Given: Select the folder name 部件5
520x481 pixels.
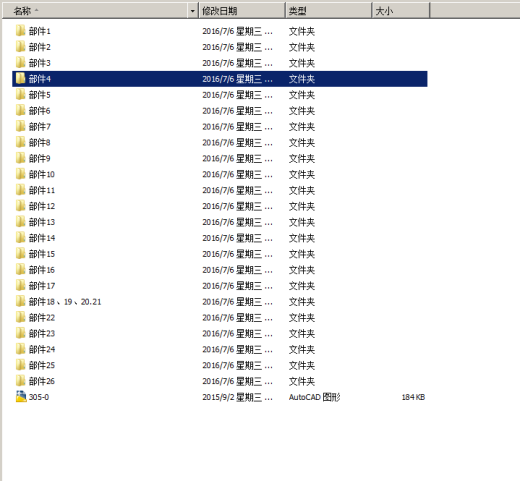Looking at the screenshot, I should pyautogui.click(x=40, y=95).
